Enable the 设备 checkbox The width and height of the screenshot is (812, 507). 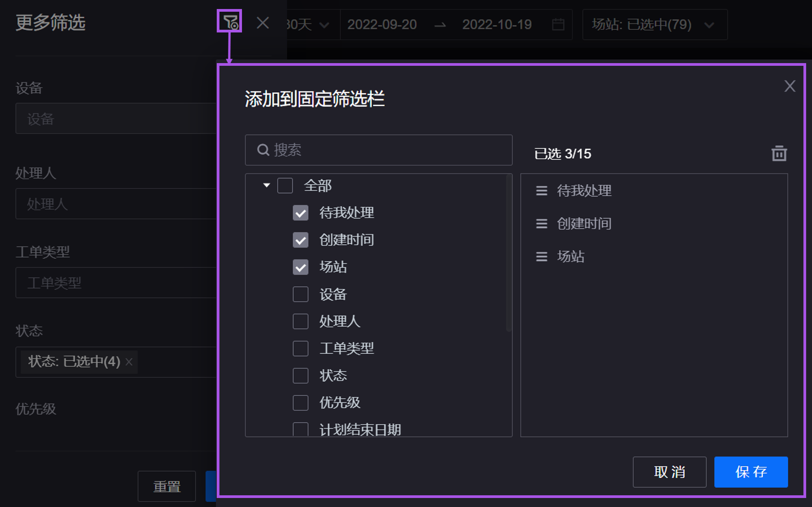(301, 294)
